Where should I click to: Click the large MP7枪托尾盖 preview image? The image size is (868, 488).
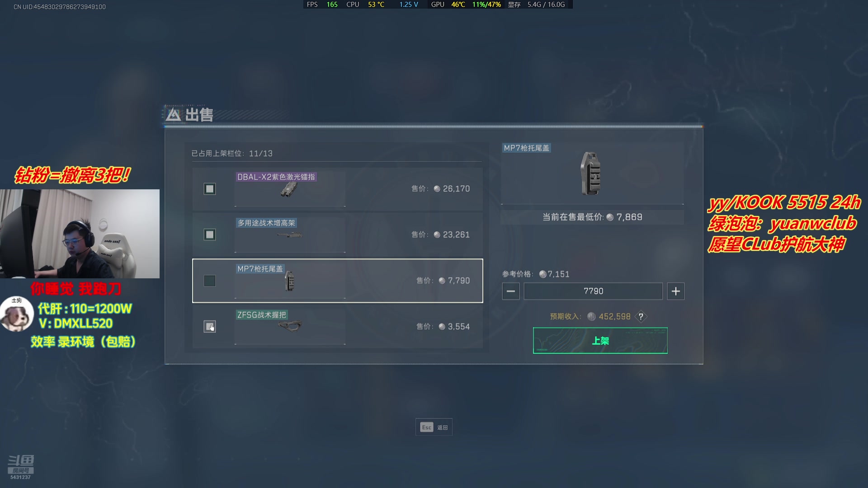coord(590,174)
